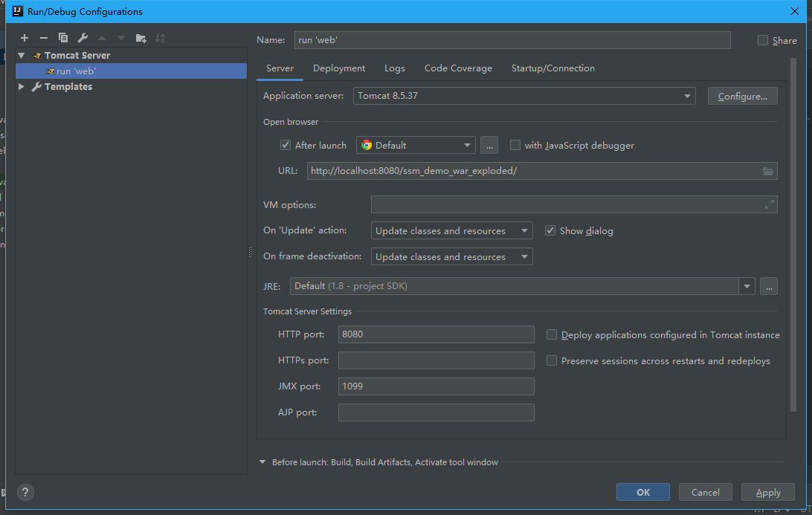Image resolution: width=812 pixels, height=515 pixels.
Task: Close the Run/Debug Configurations dialog
Action: tap(795, 11)
